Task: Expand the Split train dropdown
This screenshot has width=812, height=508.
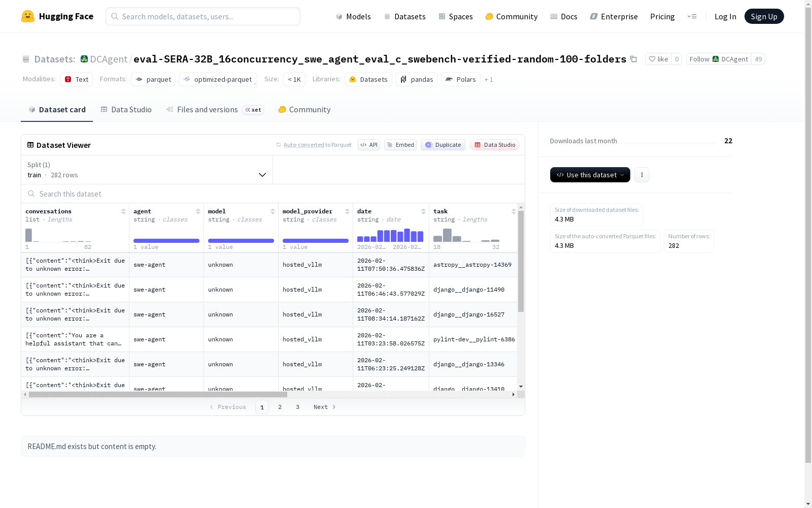Action: [147, 170]
